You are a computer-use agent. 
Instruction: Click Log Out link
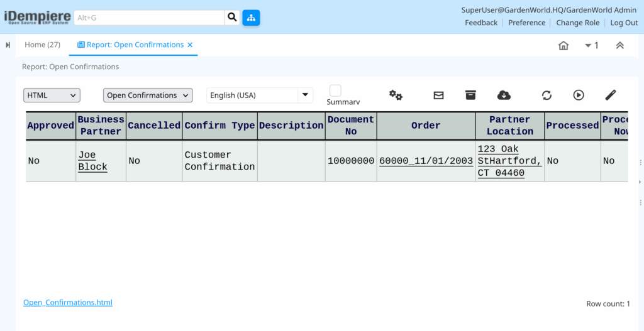[x=624, y=23]
